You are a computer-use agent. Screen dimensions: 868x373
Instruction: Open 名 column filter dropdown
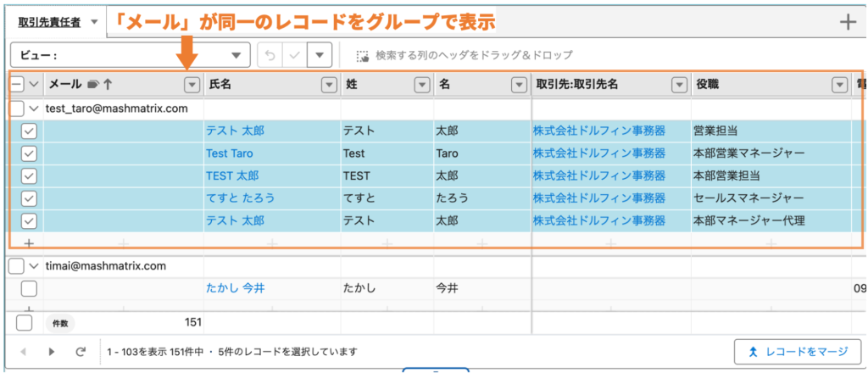[x=519, y=85]
